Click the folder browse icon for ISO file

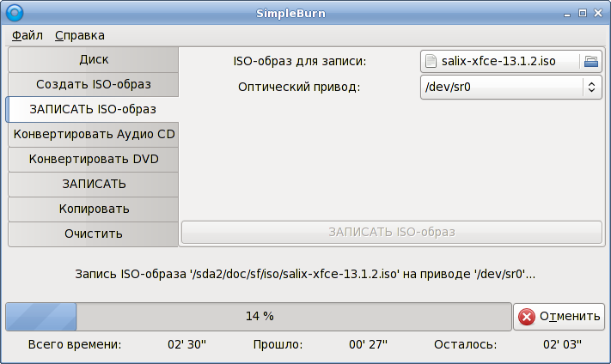click(590, 61)
